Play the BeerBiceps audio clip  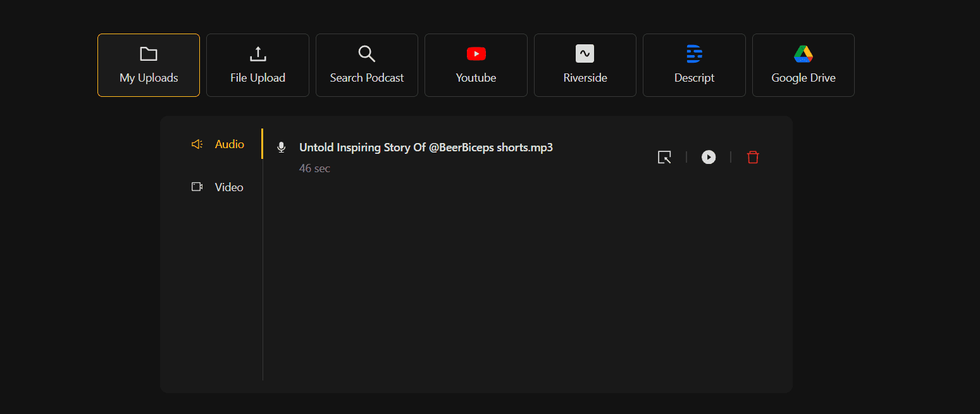tap(709, 157)
